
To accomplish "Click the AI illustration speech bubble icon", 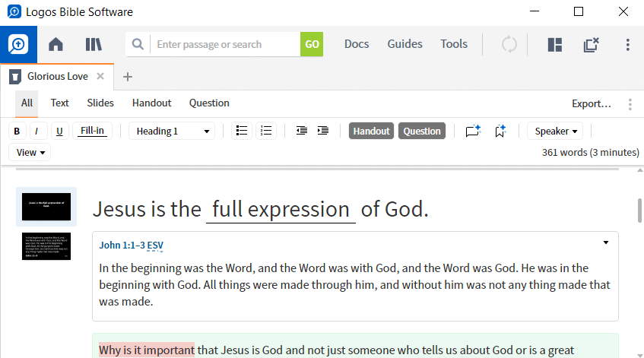I will [473, 131].
